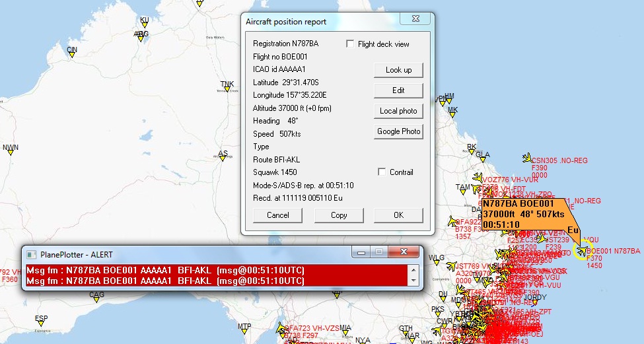Confirm the dialog with OK
Image resolution: width=644 pixels, height=344 pixels.
click(x=398, y=215)
